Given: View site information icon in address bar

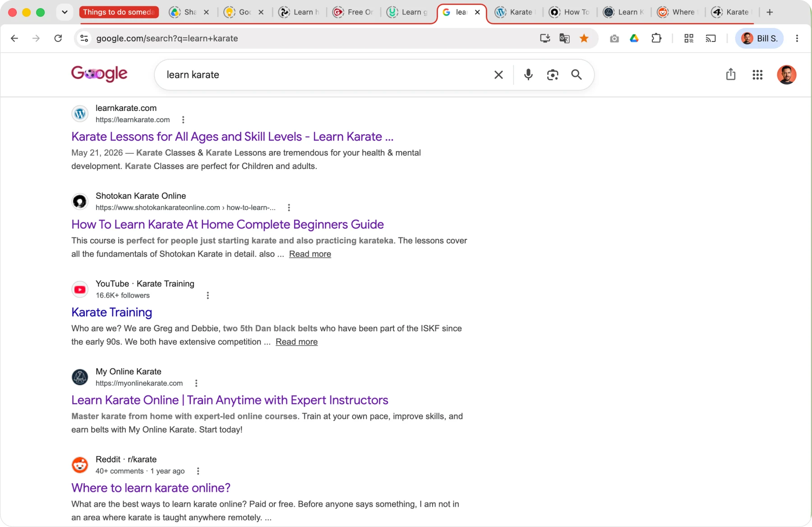Looking at the screenshot, I should (x=84, y=38).
